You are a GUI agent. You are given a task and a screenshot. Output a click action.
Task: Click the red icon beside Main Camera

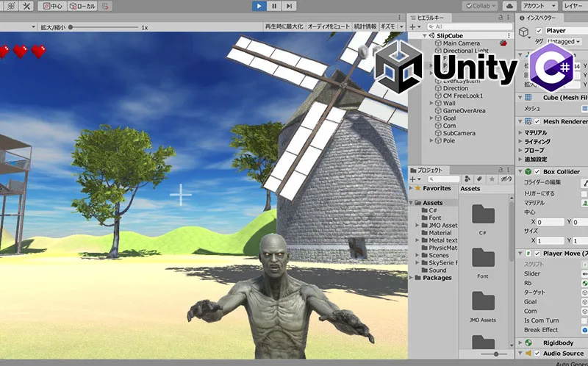[503, 43]
